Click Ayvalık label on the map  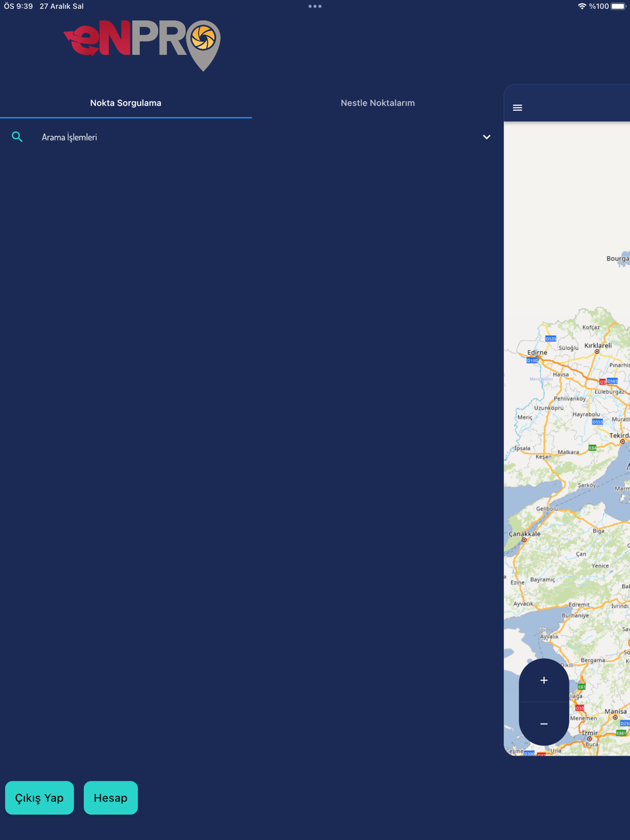(549, 637)
